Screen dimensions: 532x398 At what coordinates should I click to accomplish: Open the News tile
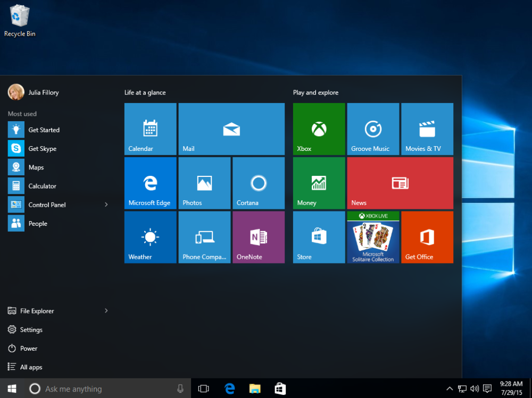[401, 183]
